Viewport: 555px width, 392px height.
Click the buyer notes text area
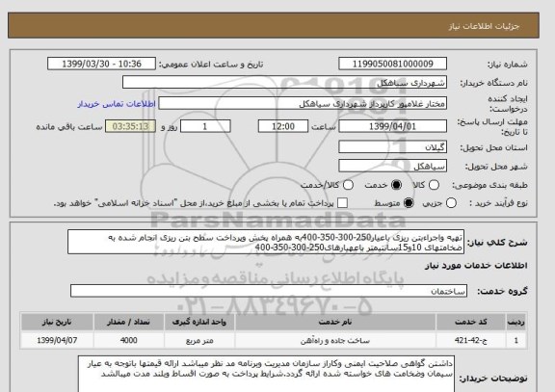pos(266,375)
